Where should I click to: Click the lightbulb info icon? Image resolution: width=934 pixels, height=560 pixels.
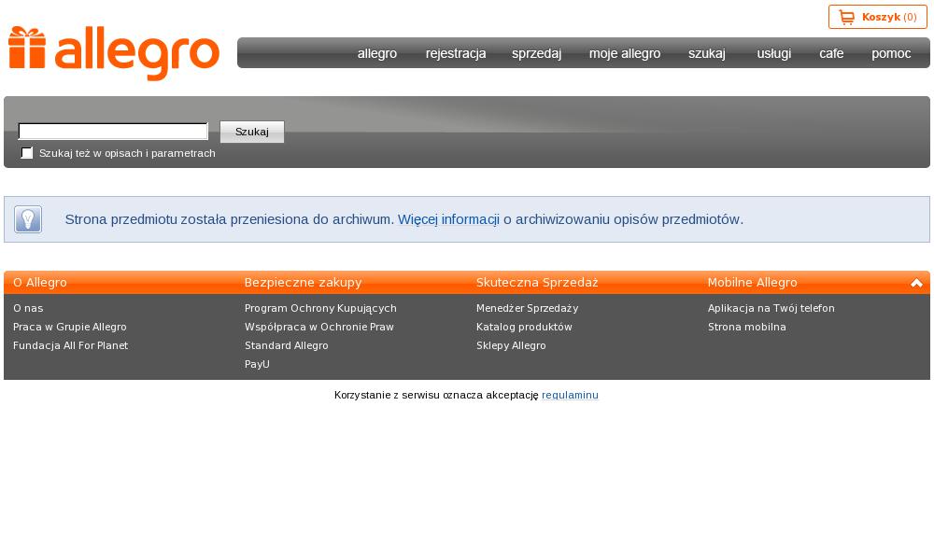[x=28, y=219]
